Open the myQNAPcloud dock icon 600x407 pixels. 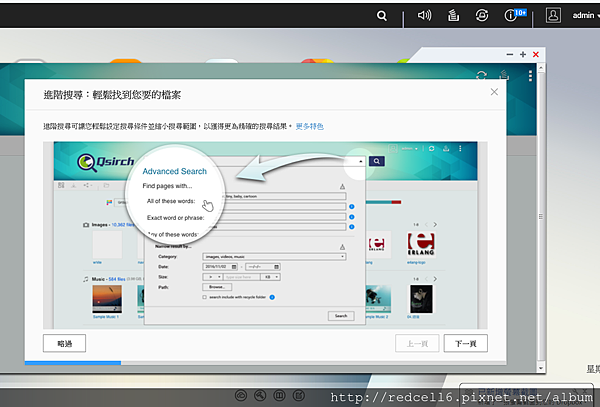[241, 395]
